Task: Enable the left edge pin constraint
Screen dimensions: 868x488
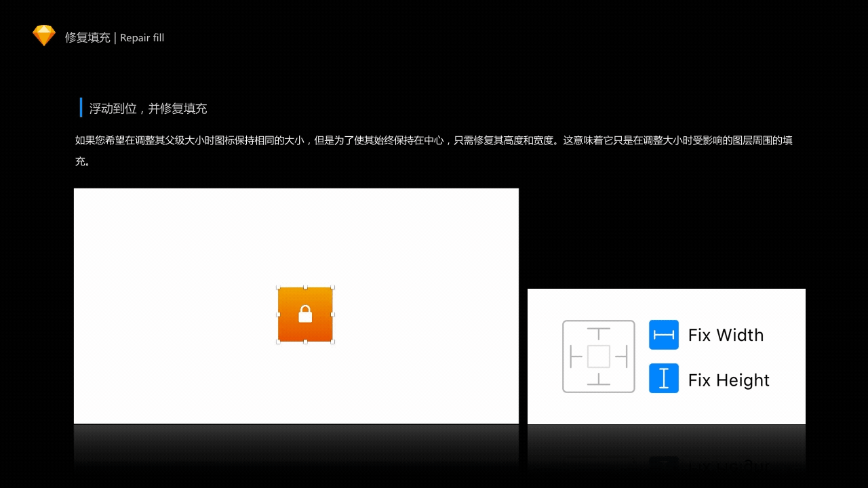Action: coord(576,356)
